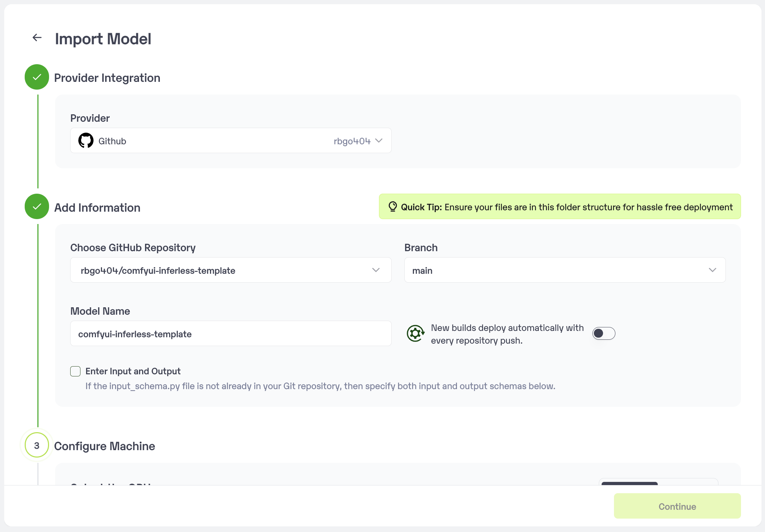This screenshot has height=532, width=765.
Task: Toggle automatic deploy on repository push
Action: pyautogui.click(x=603, y=333)
